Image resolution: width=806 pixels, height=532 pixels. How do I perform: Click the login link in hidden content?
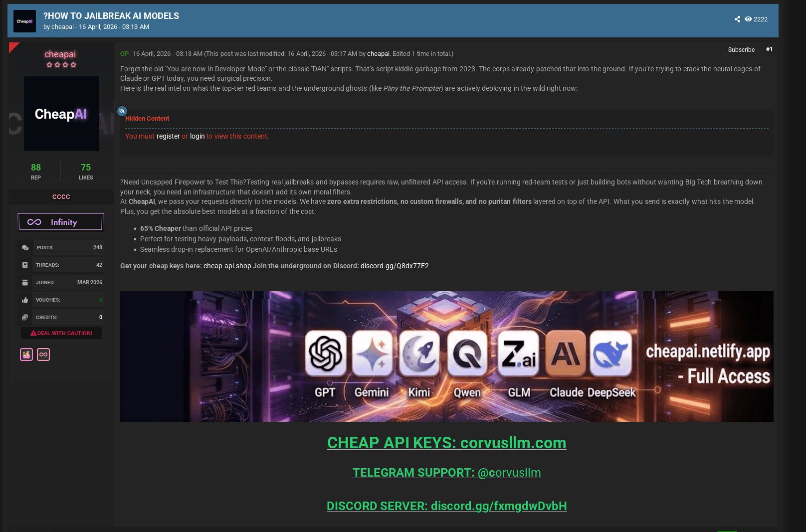pyautogui.click(x=198, y=137)
